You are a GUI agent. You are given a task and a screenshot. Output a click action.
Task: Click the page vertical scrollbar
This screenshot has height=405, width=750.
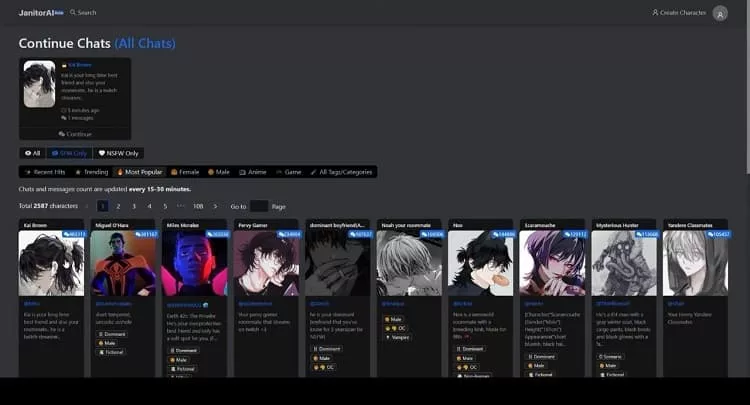point(748,88)
